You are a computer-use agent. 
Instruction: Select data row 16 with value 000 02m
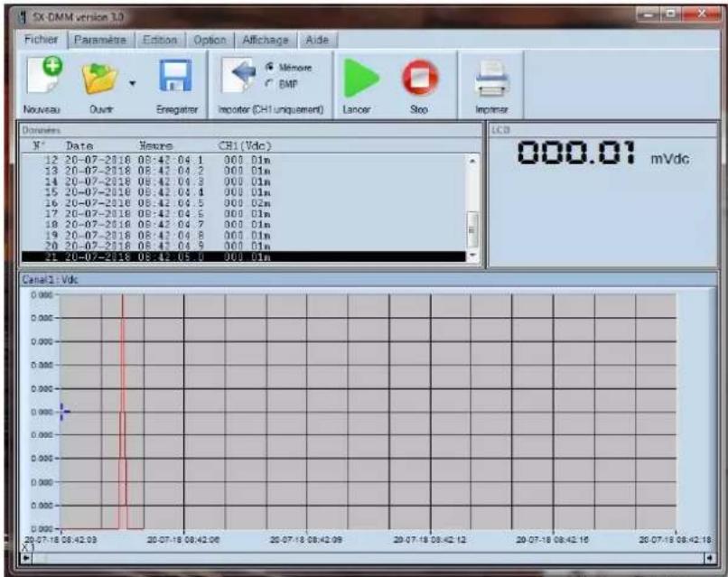click(x=243, y=203)
